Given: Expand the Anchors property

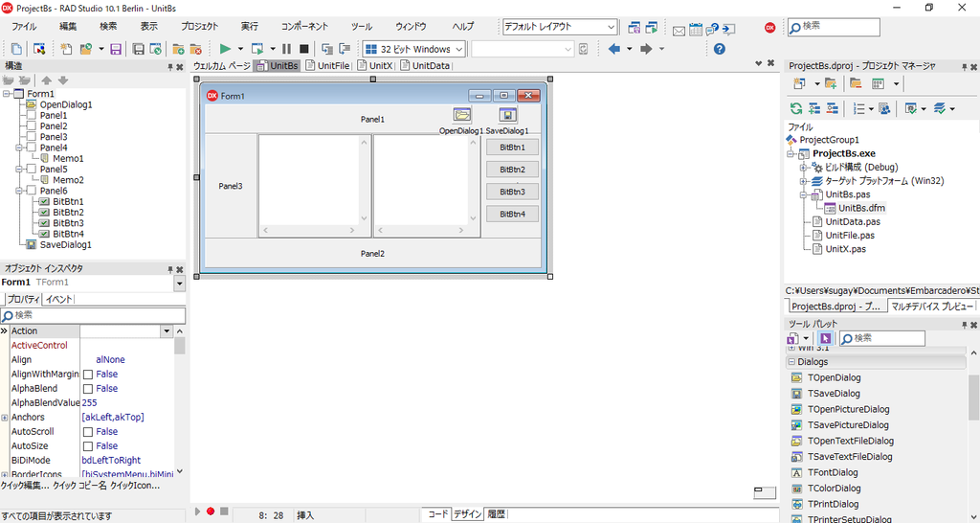Looking at the screenshot, I should [5, 418].
